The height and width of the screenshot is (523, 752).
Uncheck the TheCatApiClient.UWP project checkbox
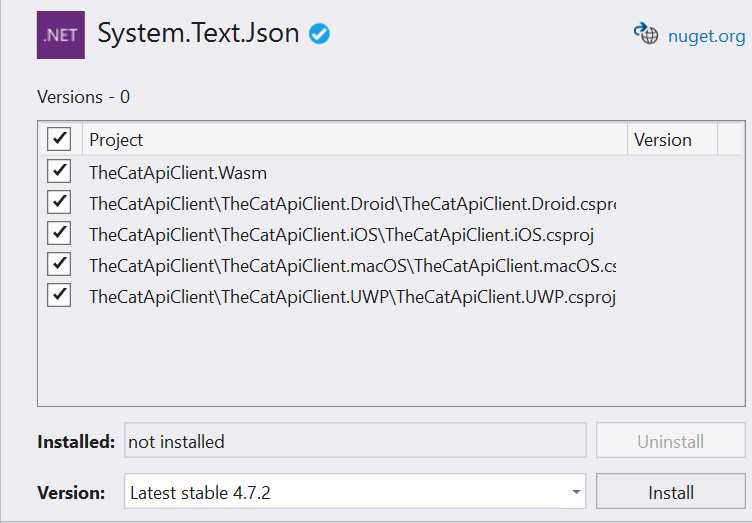pyautogui.click(x=59, y=295)
